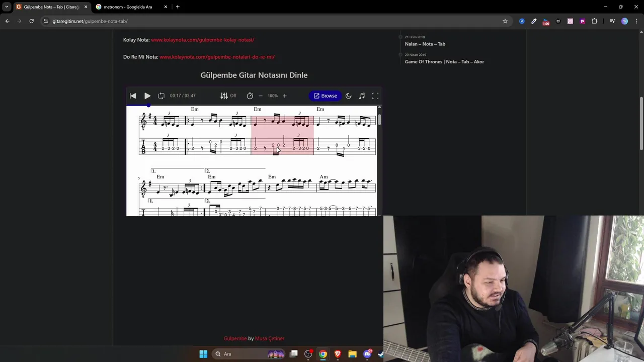
Task: Open the purple extension icon
Action: click(582, 21)
